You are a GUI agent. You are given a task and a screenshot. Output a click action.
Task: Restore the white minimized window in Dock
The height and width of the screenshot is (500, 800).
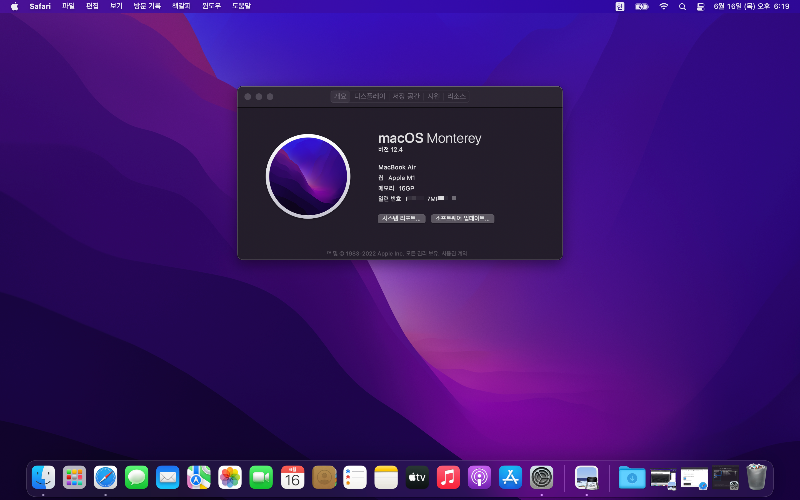click(x=694, y=478)
